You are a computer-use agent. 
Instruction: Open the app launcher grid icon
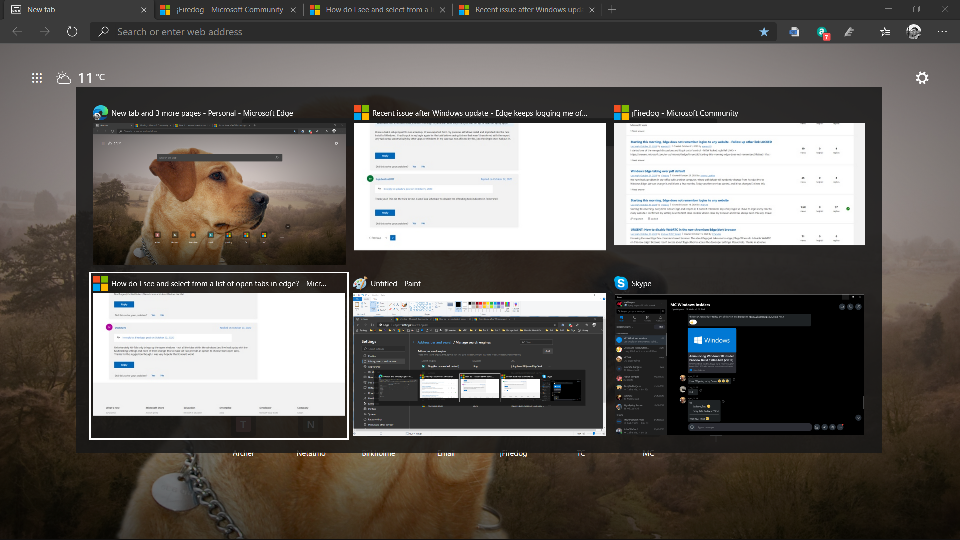pyautogui.click(x=37, y=78)
